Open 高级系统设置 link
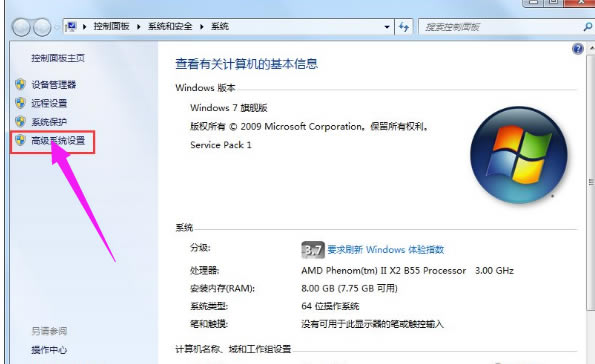This screenshot has height=364, width=595. tap(58, 140)
